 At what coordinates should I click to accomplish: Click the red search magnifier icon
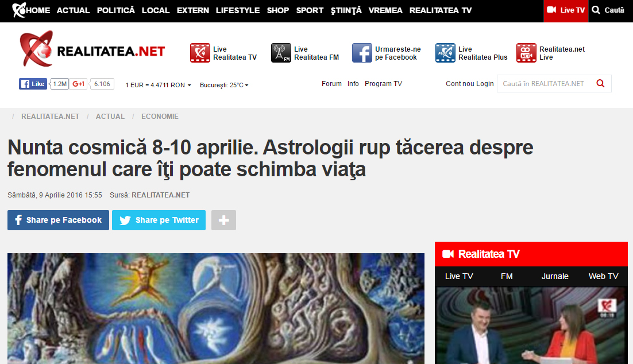click(x=600, y=84)
